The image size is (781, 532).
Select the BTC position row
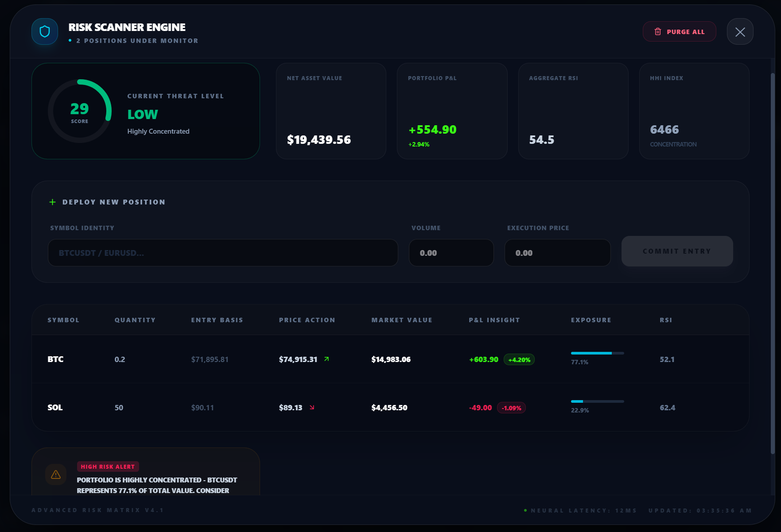tap(390, 359)
